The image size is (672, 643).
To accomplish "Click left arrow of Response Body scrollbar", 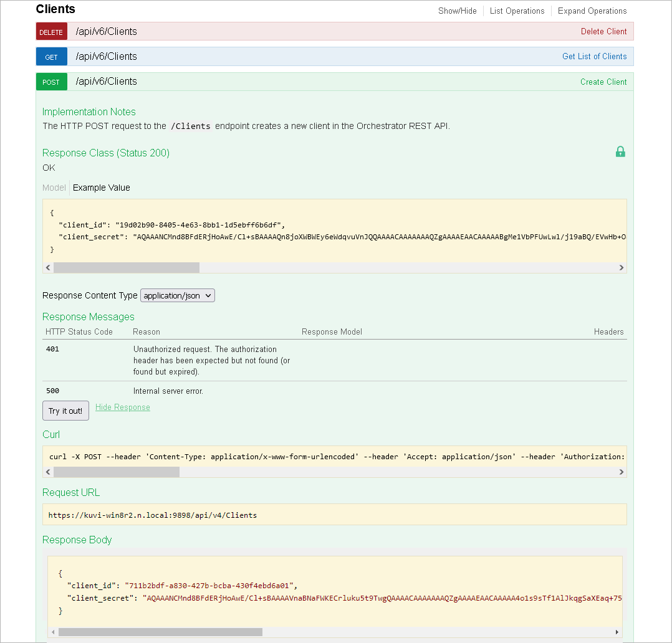I will 53,632.
